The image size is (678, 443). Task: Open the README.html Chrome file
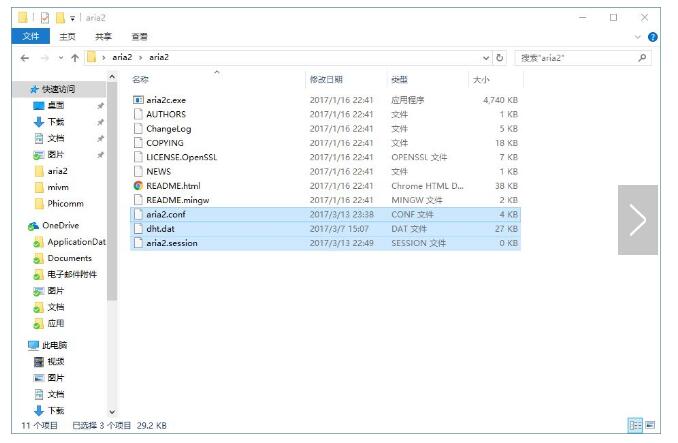173,186
